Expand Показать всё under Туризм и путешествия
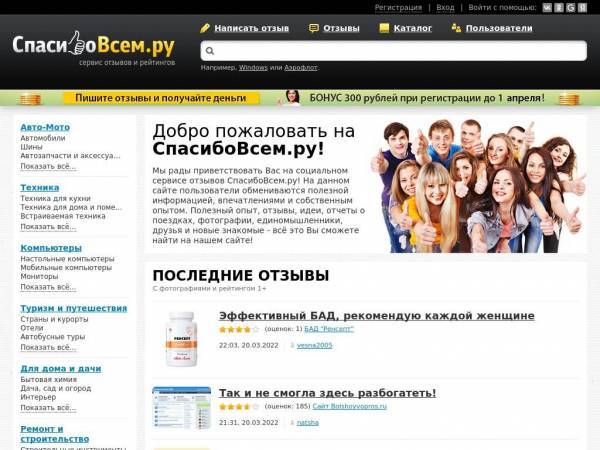This screenshot has height=450, width=600. (48, 348)
